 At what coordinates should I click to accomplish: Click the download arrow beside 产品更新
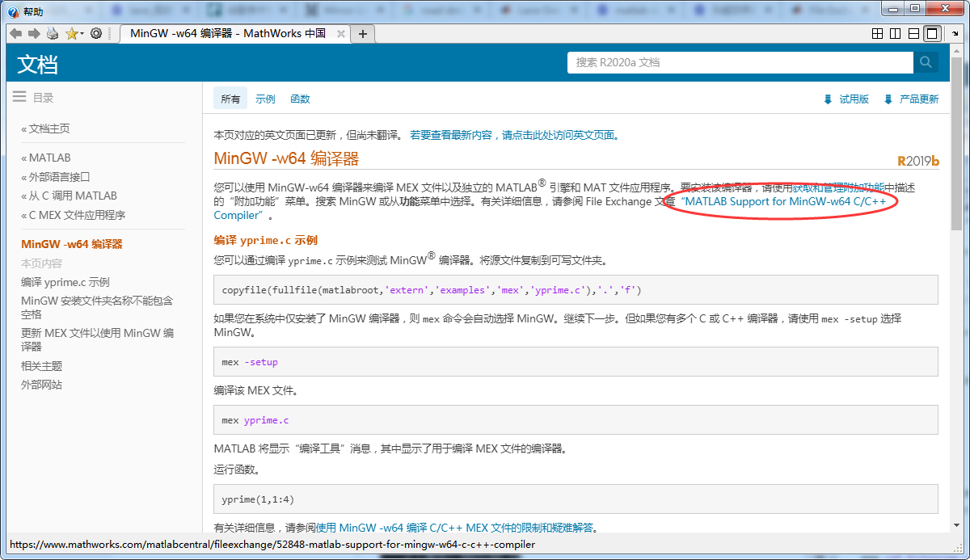(x=888, y=99)
